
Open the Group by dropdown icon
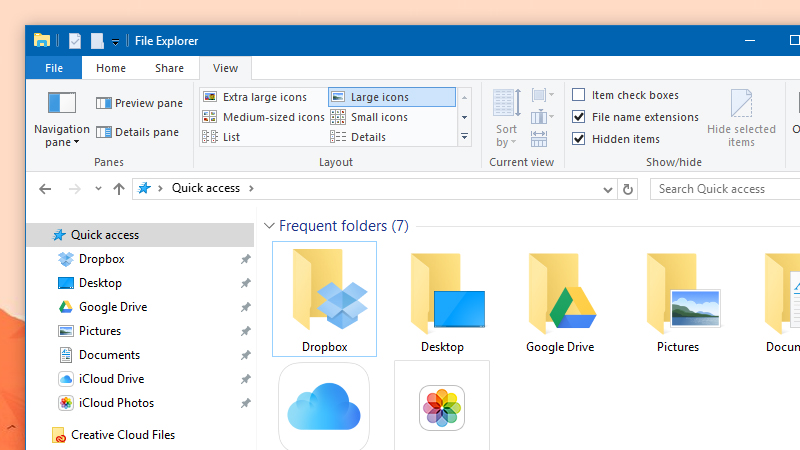542,95
